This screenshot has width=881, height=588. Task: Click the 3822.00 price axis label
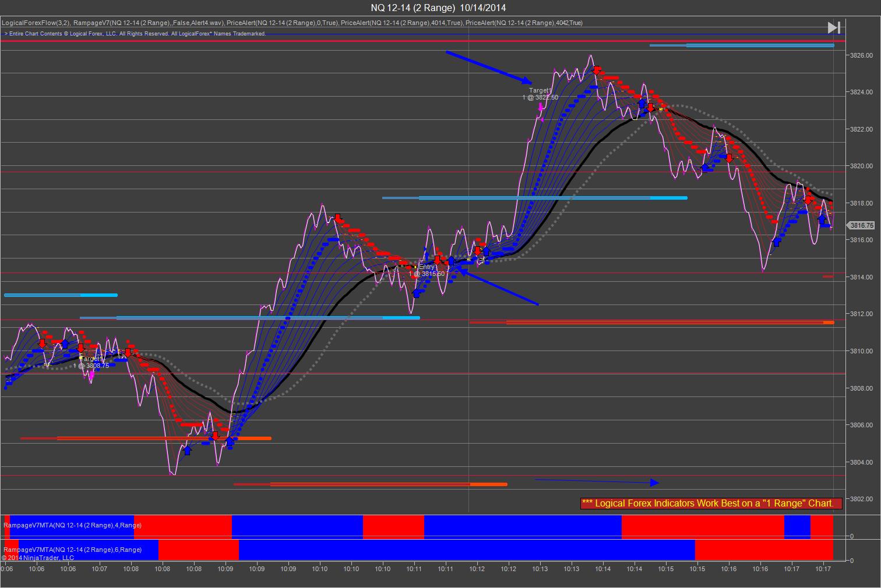coord(861,129)
